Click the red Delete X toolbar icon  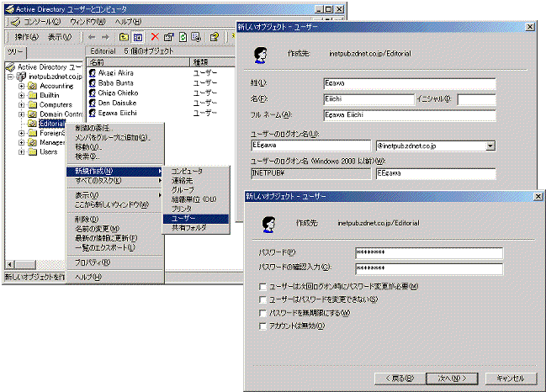click(154, 37)
